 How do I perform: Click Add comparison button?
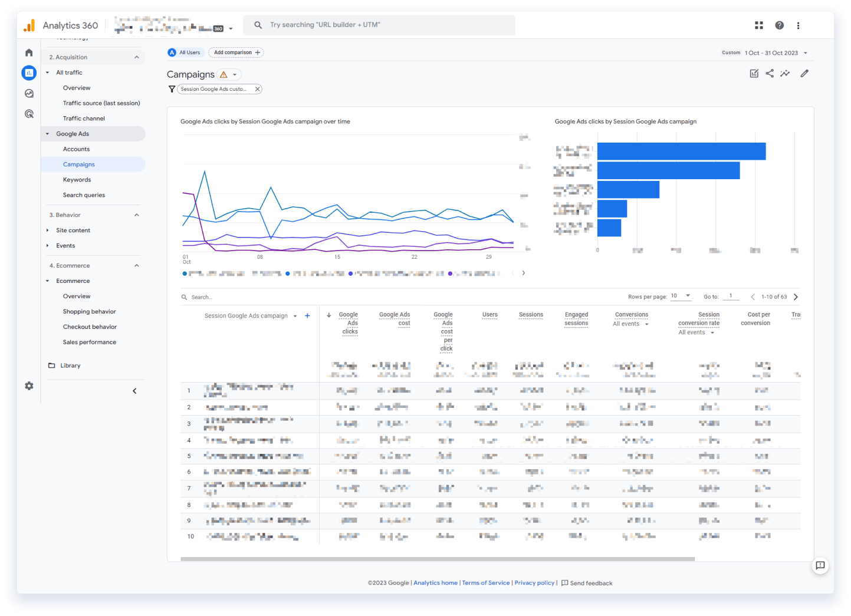[236, 52]
